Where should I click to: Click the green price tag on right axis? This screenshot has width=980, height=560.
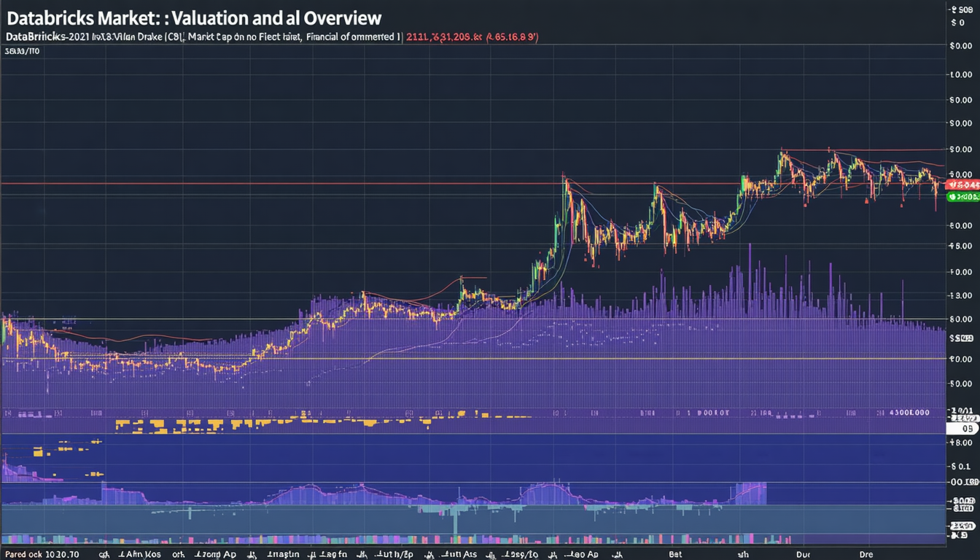pyautogui.click(x=963, y=197)
